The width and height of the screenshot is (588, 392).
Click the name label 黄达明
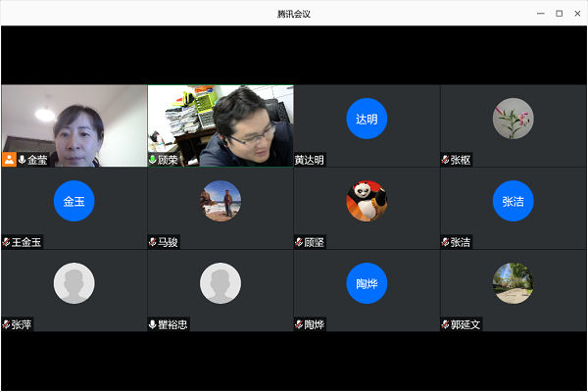pyautogui.click(x=310, y=160)
